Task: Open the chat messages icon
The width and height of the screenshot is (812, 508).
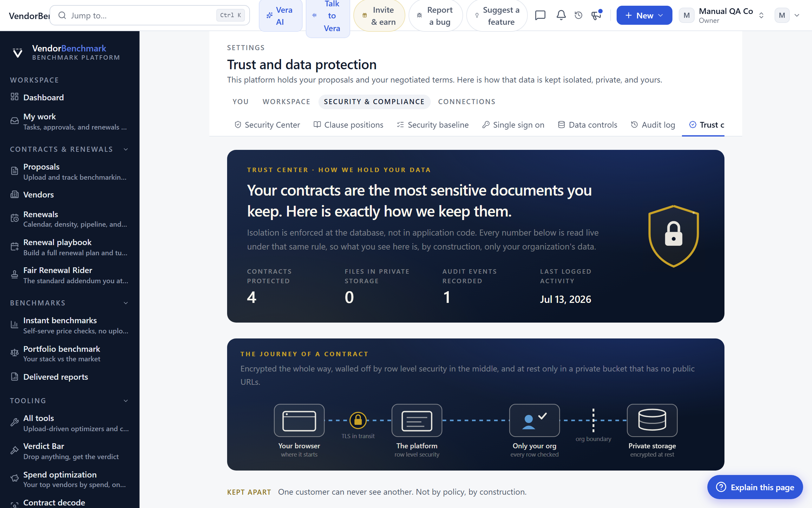Action: 540,16
